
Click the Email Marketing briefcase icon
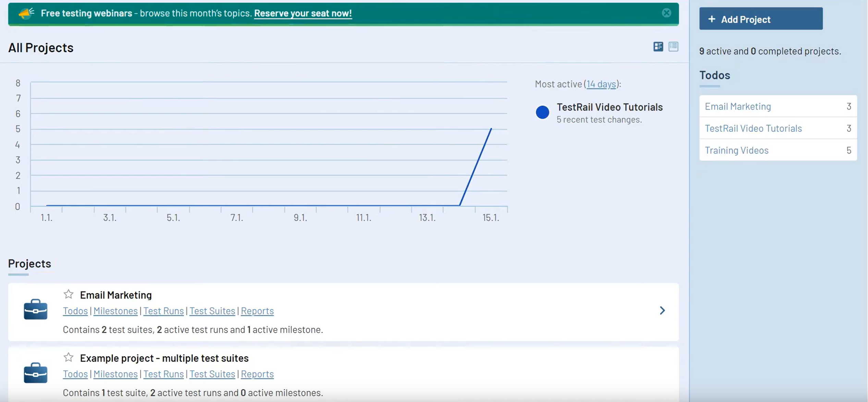point(36,309)
